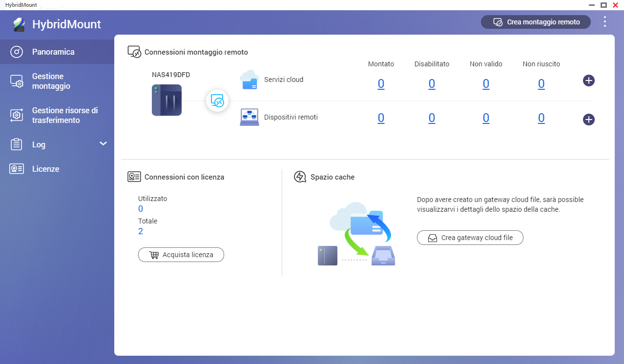The image size is (624, 364).
Task: Open Dispositivi remoti Montato count
Action: pos(381,118)
